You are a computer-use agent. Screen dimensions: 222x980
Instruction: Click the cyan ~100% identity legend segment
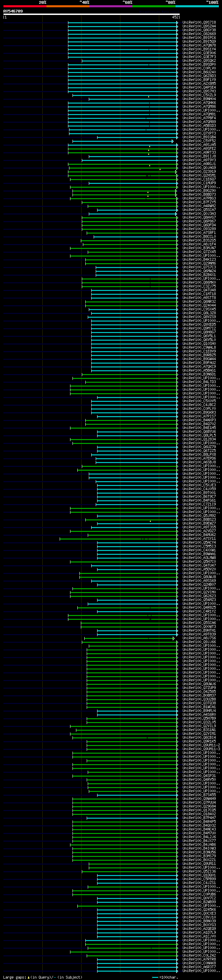[x=197, y=6]
